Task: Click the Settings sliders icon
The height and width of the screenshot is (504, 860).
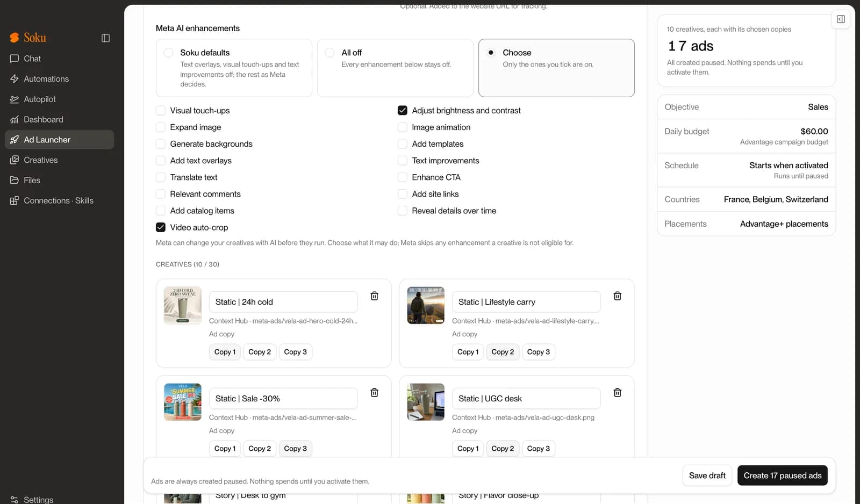Action: (15, 500)
